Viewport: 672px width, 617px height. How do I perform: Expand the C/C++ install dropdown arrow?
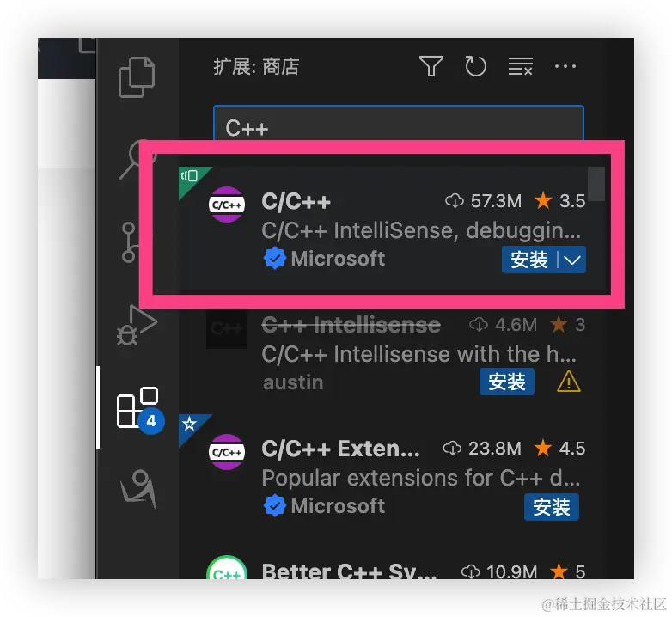pyautogui.click(x=572, y=260)
